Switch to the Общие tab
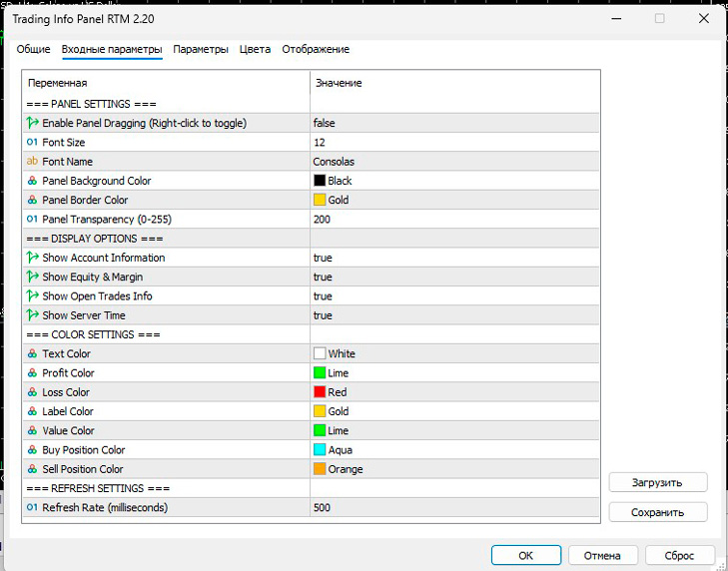This screenshot has width=728, height=571. 33,49
